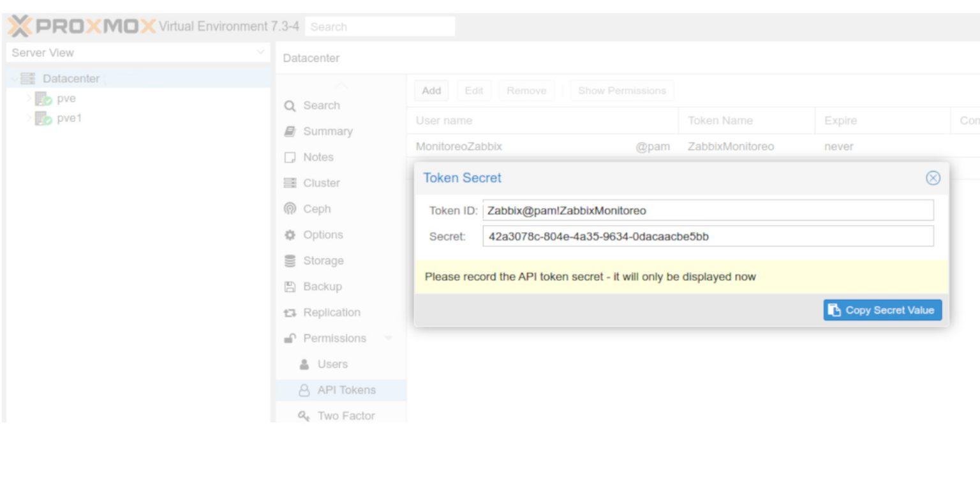Select the Storage section icon
This screenshot has width=980, height=490.
pos(323,260)
